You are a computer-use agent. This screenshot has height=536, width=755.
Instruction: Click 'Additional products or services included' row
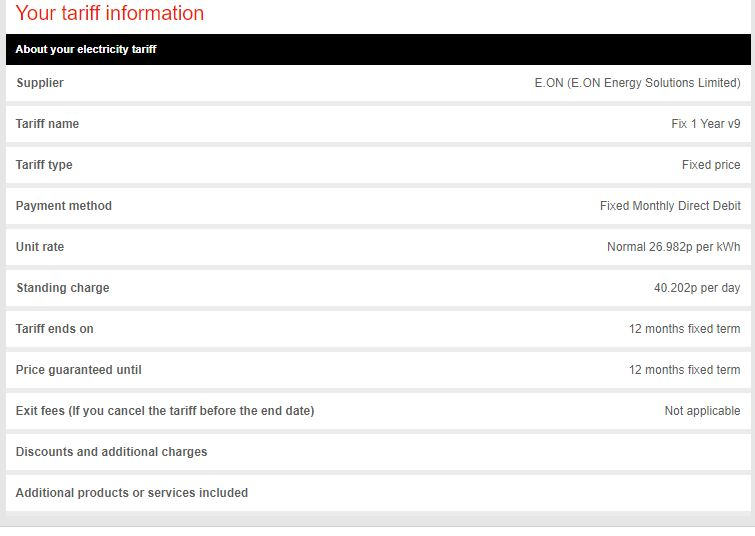tap(378, 493)
